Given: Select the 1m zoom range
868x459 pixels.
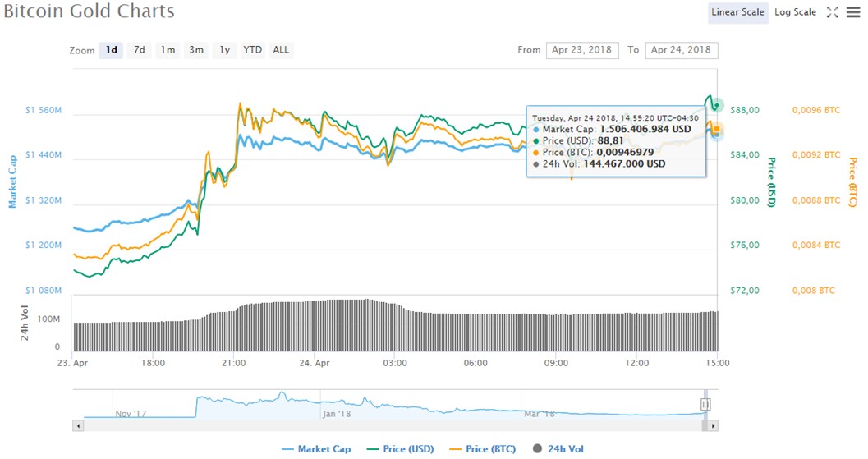Looking at the screenshot, I should click(168, 50).
